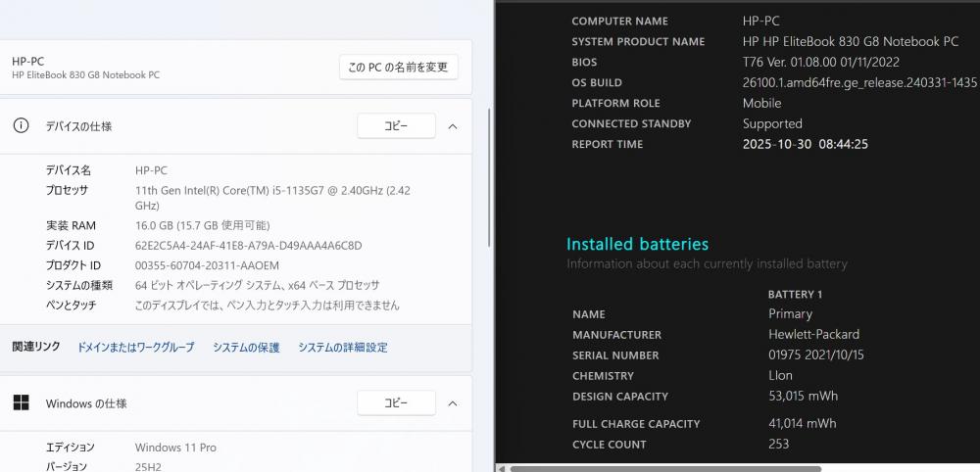
Task: Click the battery report scroll-left arrow
Action: (x=502, y=468)
